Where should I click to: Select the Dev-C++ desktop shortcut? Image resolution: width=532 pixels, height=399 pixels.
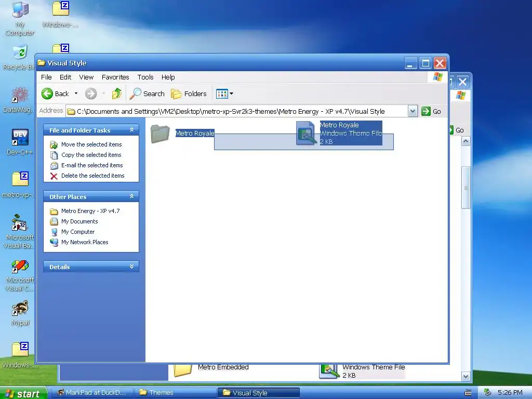point(20,142)
